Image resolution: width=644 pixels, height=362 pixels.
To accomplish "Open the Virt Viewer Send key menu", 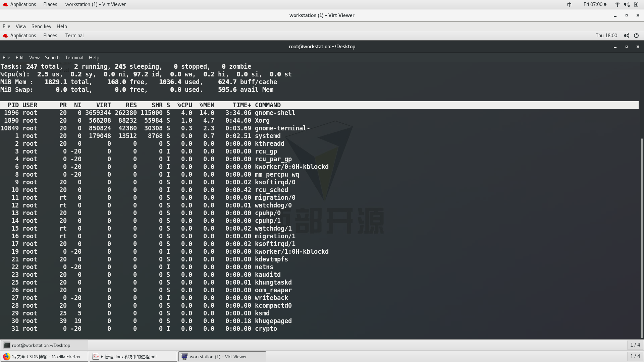I will (41, 26).
